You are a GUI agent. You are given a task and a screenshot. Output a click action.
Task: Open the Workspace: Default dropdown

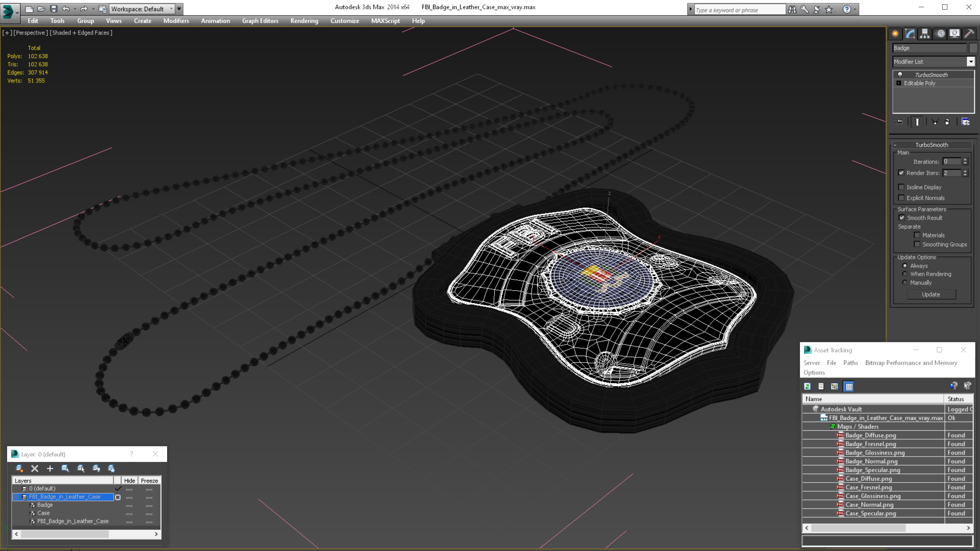(x=142, y=9)
